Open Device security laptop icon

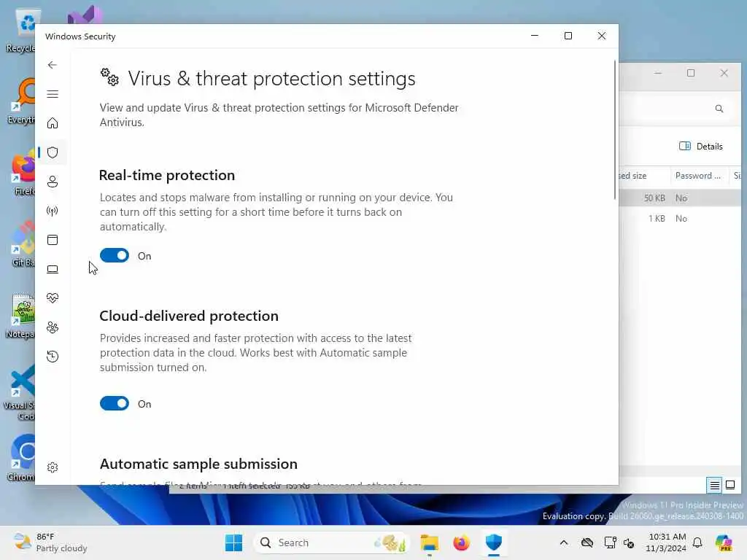point(53,270)
